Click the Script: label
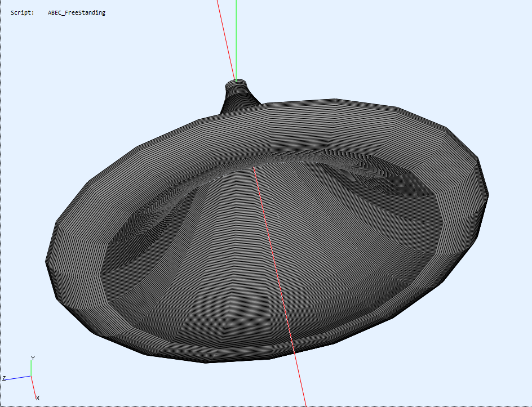The width and height of the screenshot is (532, 407). (x=23, y=13)
